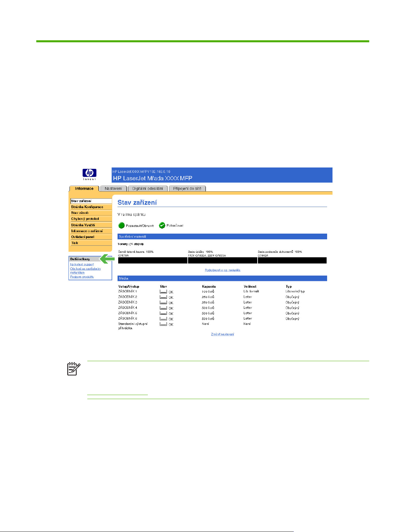Click the status icon for Standardní výstupní přihrádka
This screenshot has width=400, height=532.
163,324
